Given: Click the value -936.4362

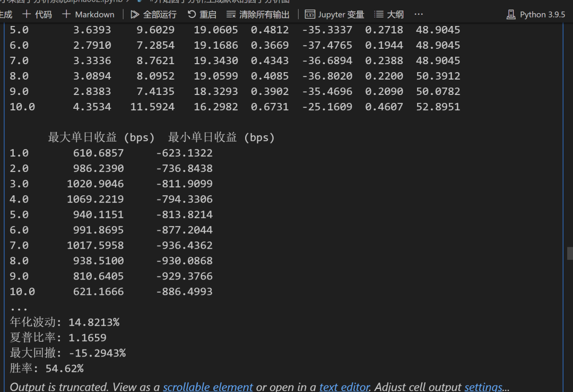Looking at the screenshot, I should tap(184, 245).
